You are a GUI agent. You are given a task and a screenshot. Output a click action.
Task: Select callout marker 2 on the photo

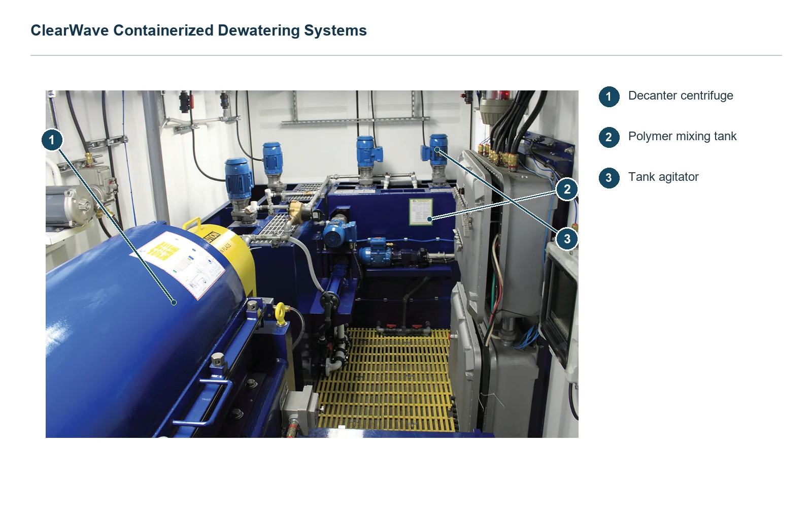pos(567,189)
